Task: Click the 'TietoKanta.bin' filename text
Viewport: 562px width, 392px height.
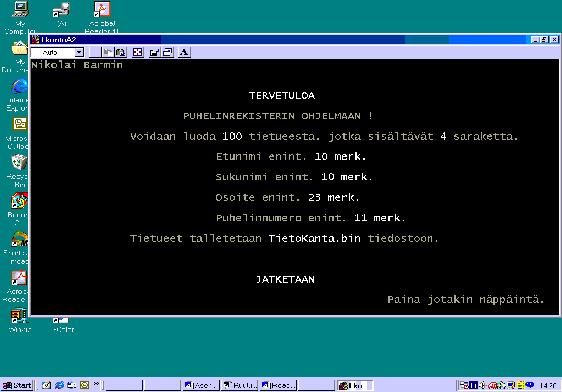Action: click(x=315, y=239)
